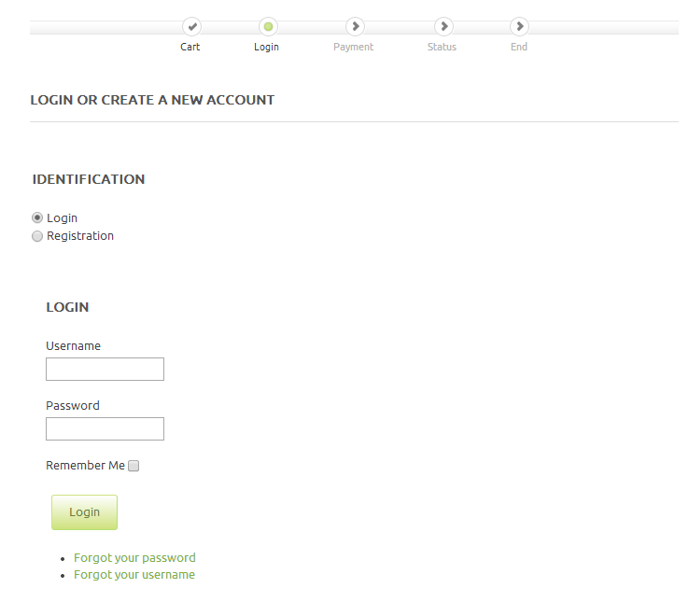Click the Remember Me label text
The height and width of the screenshot is (616, 689).
pos(85,466)
